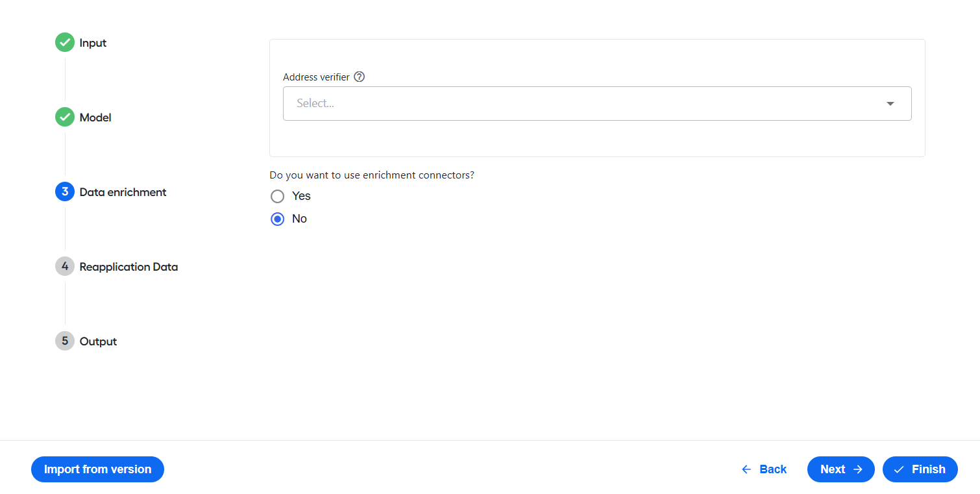
Task: Go to the Input step label
Action: click(x=93, y=43)
